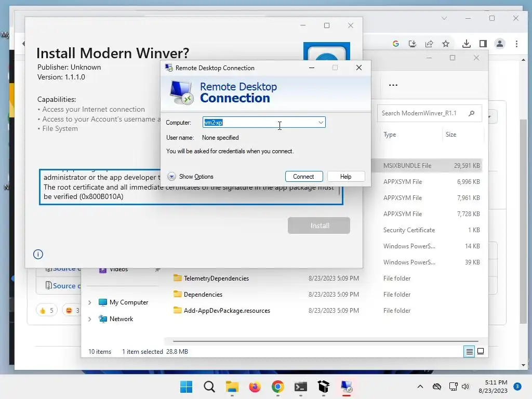Click the Dependencies folder icon

coord(178,294)
